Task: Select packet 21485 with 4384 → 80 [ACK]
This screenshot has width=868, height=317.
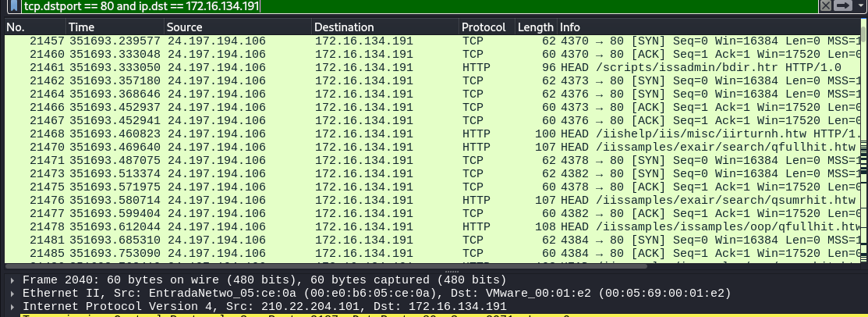Action: pyautogui.click(x=434, y=254)
